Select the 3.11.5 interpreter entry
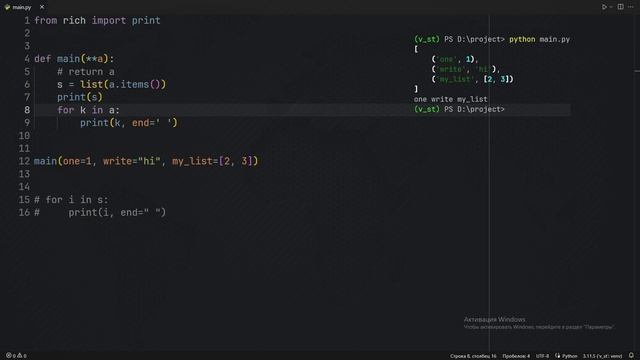The width and height of the screenshot is (640, 360). tap(602, 356)
